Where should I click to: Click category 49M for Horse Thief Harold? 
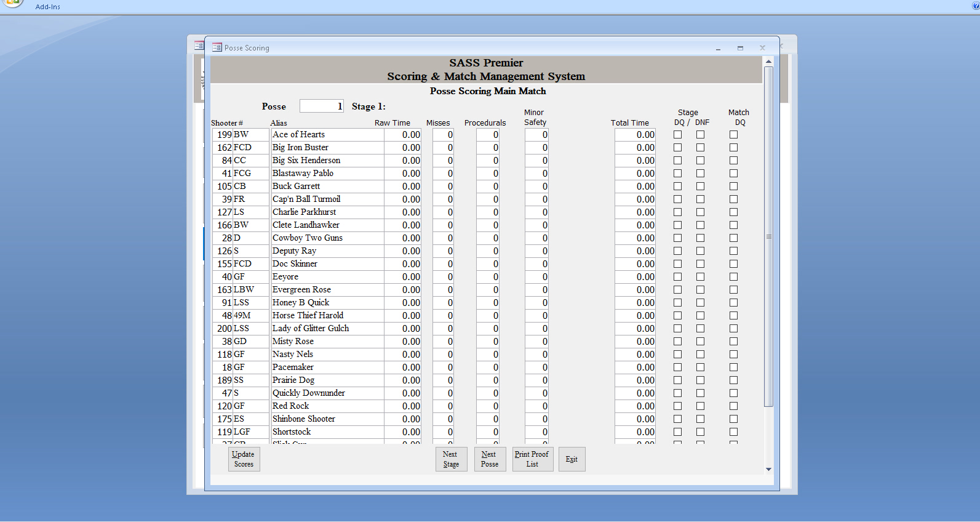coord(251,316)
